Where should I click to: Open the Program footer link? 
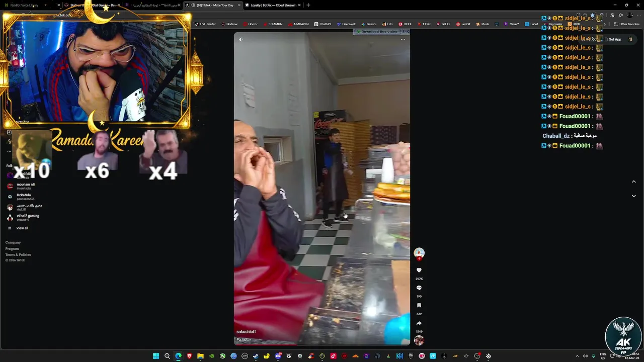(12, 248)
